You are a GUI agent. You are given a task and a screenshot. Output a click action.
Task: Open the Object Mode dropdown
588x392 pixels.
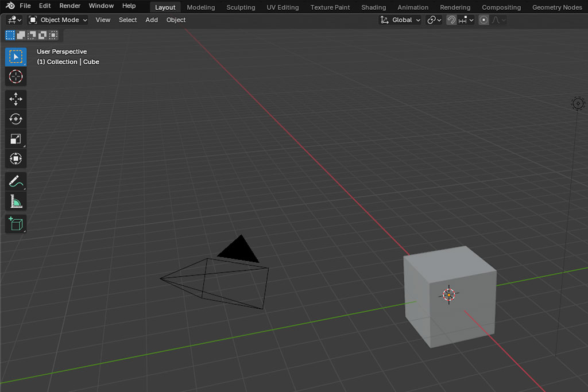click(57, 20)
